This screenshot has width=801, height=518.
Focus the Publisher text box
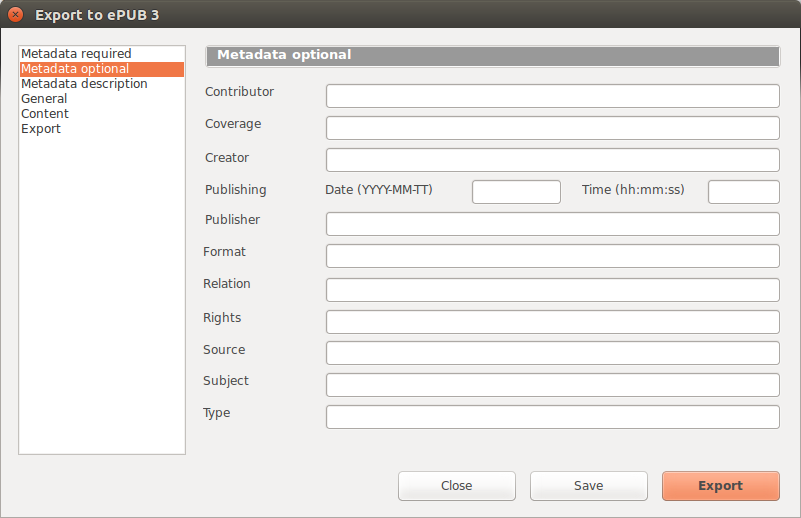(x=553, y=224)
